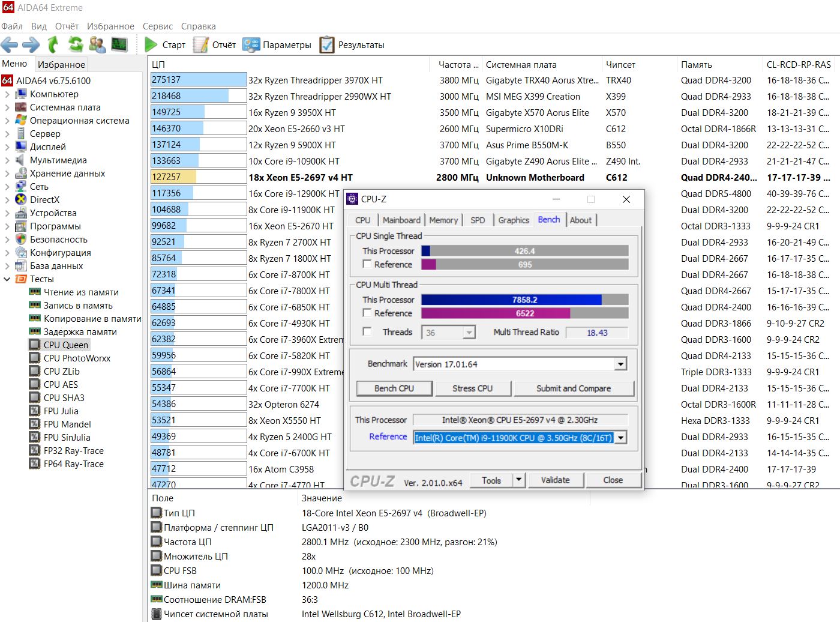Click the Конфигурация icon in the tree
This screenshot has height=622, width=840.
pyautogui.click(x=21, y=252)
